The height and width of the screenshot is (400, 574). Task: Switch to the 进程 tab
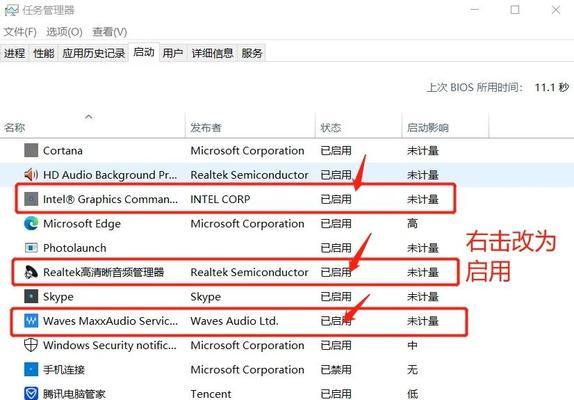(15, 53)
